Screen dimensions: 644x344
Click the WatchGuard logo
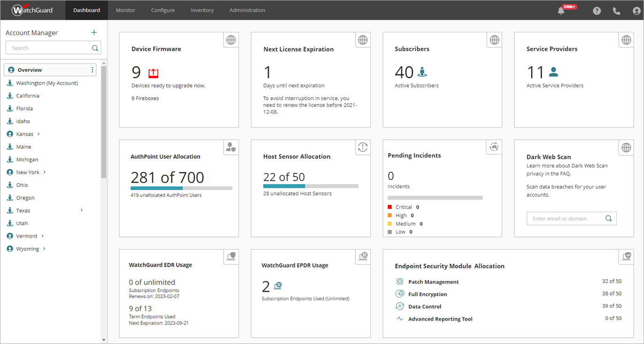pos(32,10)
